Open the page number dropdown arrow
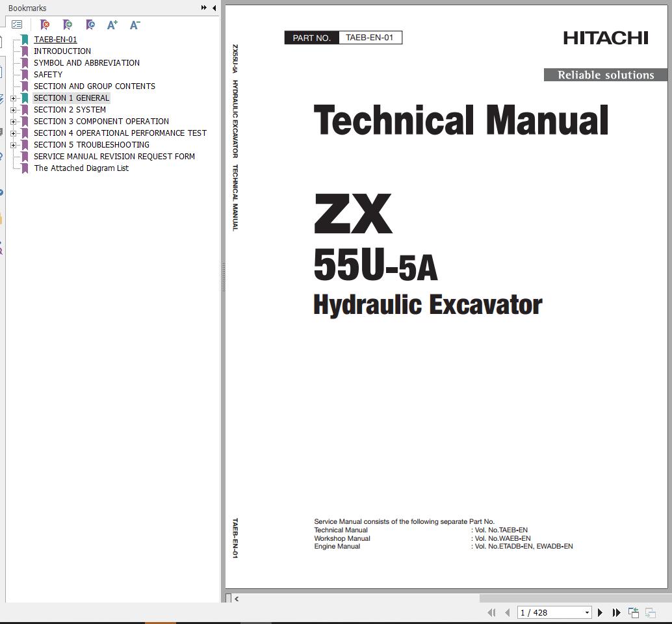The height and width of the screenshot is (624, 672). click(x=587, y=612)
